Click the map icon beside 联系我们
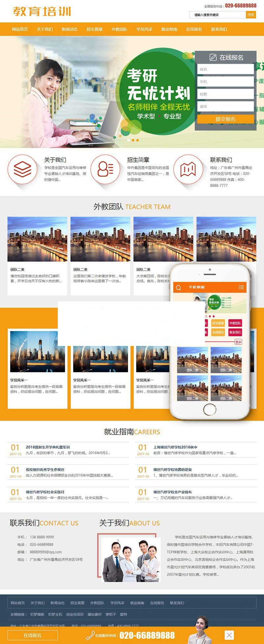 click(x=188, y=170)
